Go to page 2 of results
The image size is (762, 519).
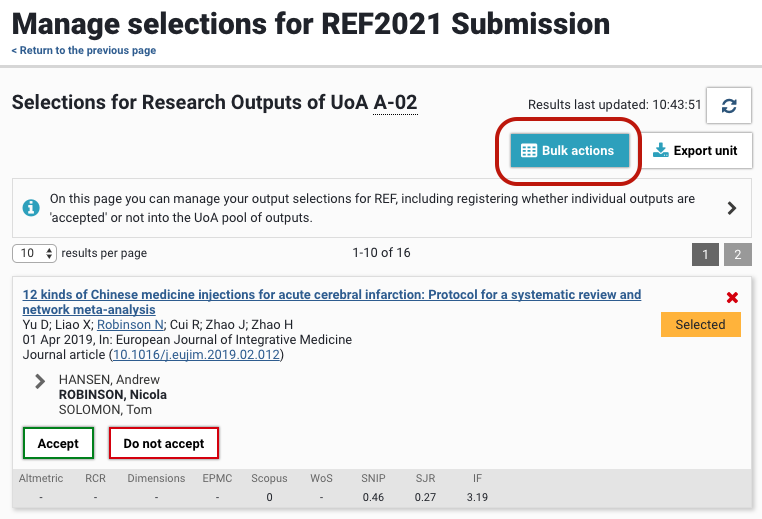737,254
